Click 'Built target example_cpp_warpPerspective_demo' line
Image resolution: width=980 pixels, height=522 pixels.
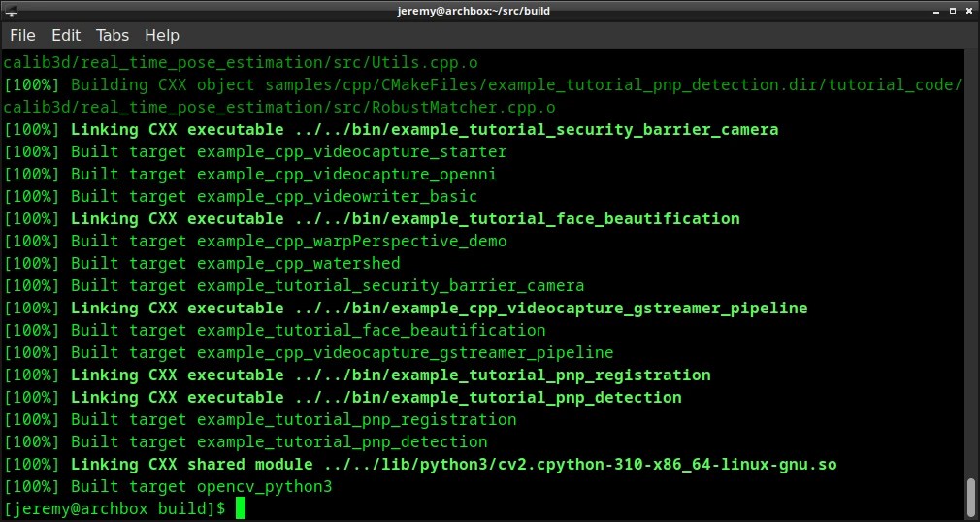[x=255, y=242]
